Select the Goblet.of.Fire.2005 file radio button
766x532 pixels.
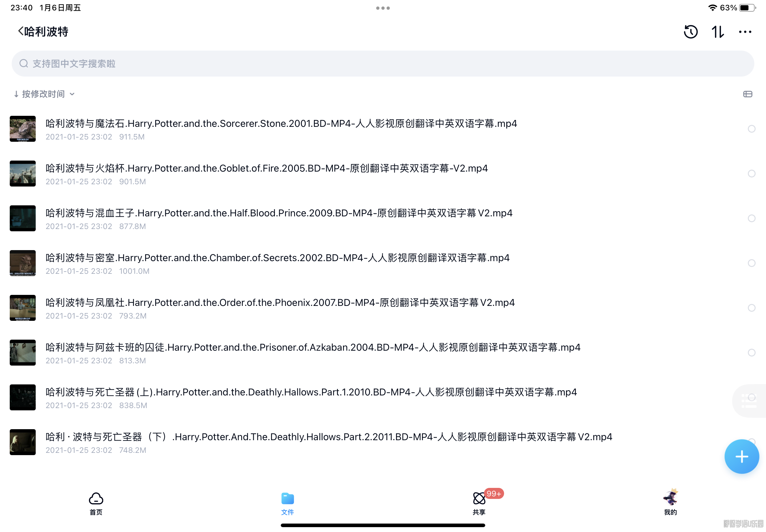(751, 173)
